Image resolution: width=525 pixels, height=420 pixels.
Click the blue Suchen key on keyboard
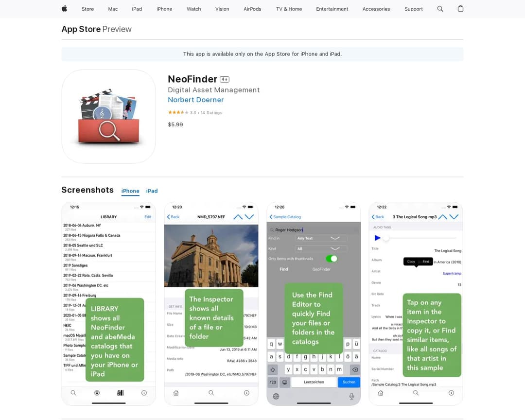coord(349,382)
